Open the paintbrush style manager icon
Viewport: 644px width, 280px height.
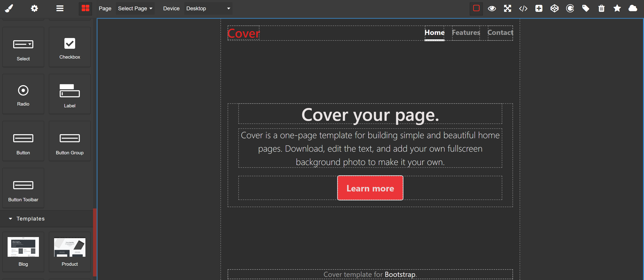pyautogui.click(x=9, y=8)
